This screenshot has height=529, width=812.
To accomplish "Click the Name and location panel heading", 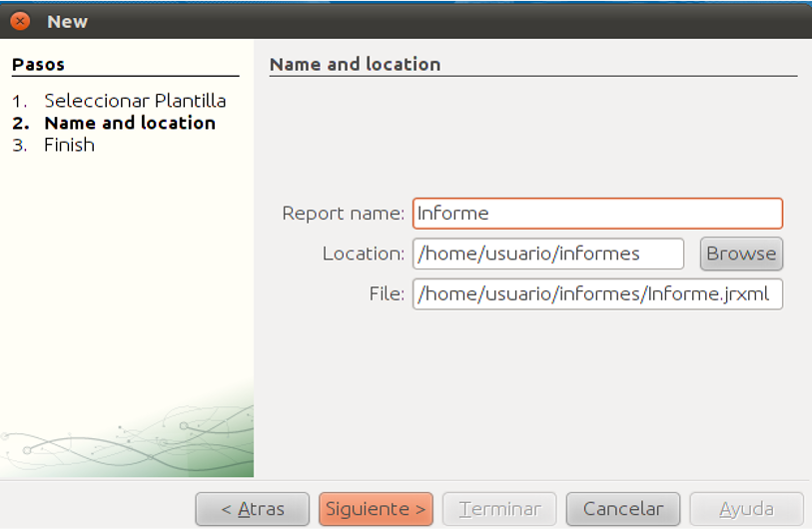I will 356,64.
